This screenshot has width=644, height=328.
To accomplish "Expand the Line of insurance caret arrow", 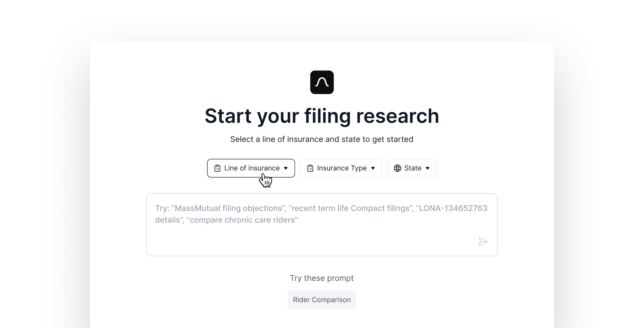I will pos(286,168).
